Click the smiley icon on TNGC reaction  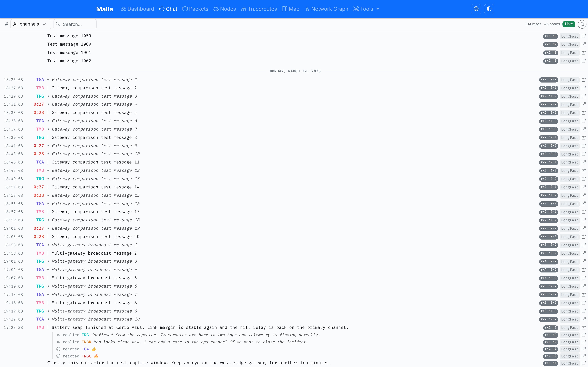pos(58,356)
